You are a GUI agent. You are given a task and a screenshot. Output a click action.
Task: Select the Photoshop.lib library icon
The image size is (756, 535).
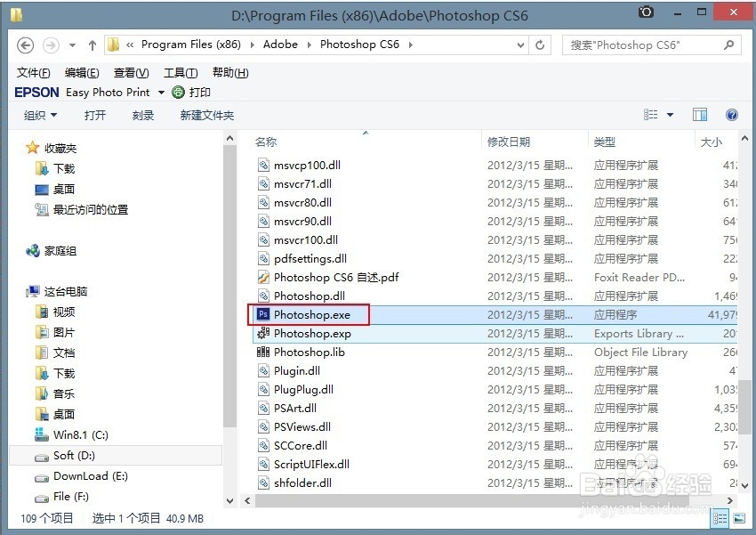(262, 352)
